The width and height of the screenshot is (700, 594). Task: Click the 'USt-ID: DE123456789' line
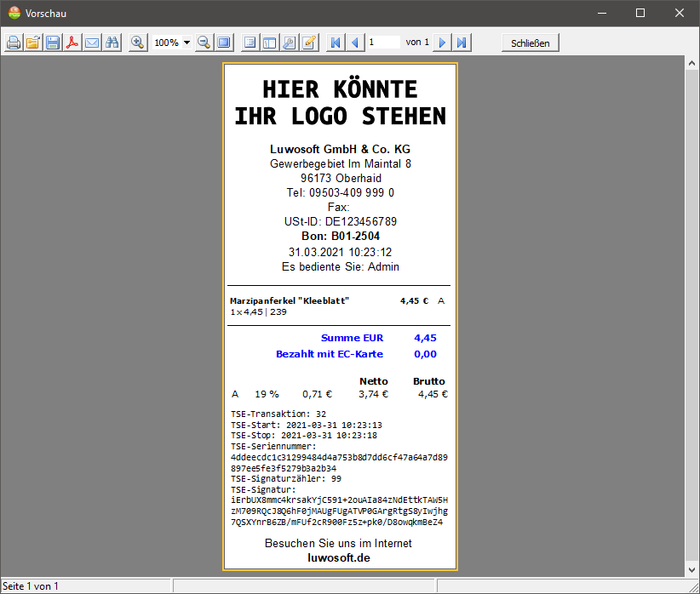pos(341,222)
